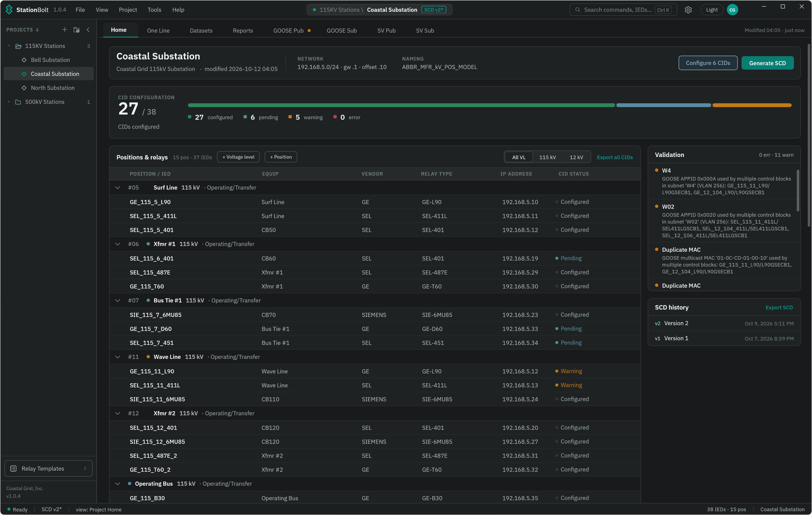Screen dimensions: 812x515
Task: Select Version 2 in SCD history
Action: tap(724, 323)
